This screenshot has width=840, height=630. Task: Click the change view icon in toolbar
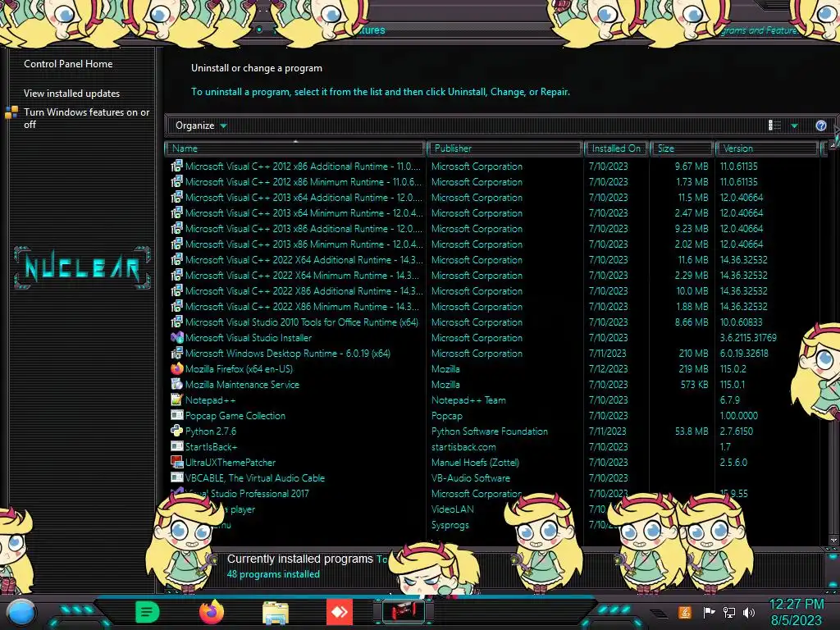(x=774, y=126)
